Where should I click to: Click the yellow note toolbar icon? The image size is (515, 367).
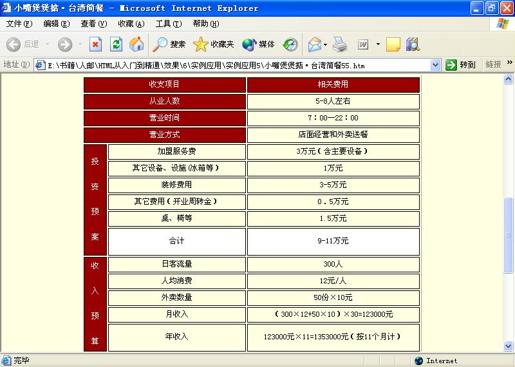coord(393,44)
